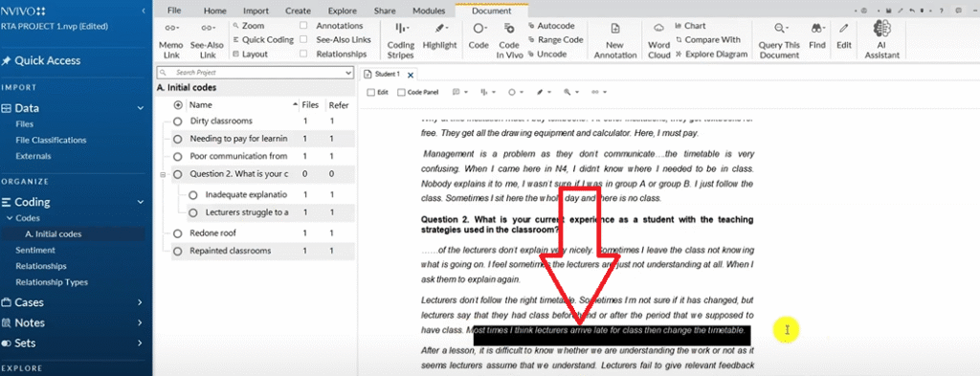Switch to the Home tab
This screenshot has width=980, height=376.
215,11
